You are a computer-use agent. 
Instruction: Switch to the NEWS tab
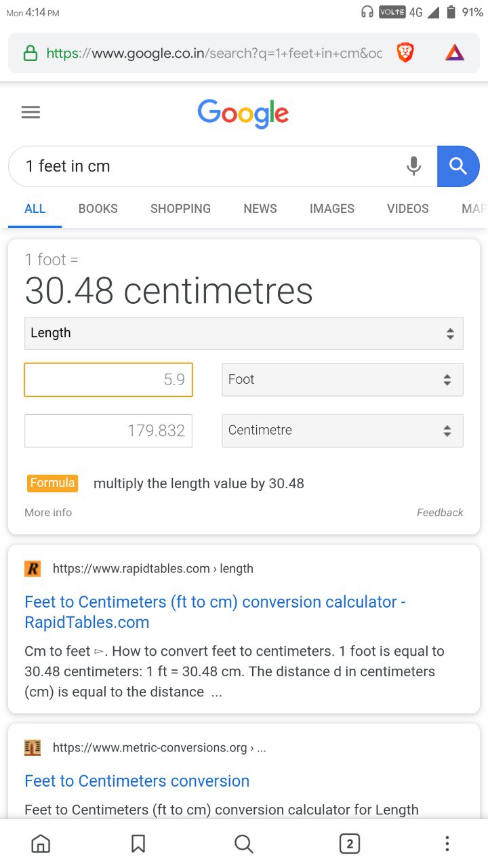coord(260,209)
